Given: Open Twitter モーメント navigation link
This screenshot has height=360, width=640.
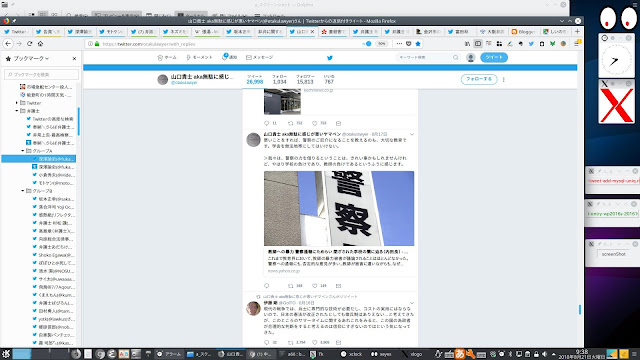Looking at the screenshot, I should (x=199, y=58).
